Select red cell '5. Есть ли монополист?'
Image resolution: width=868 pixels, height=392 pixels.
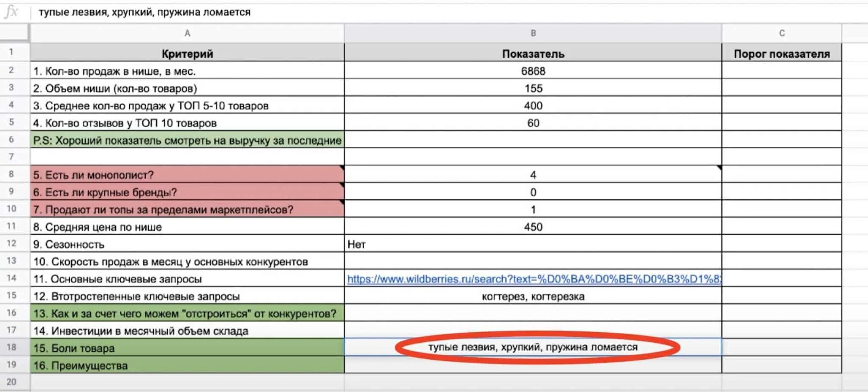tap(187, 174)
